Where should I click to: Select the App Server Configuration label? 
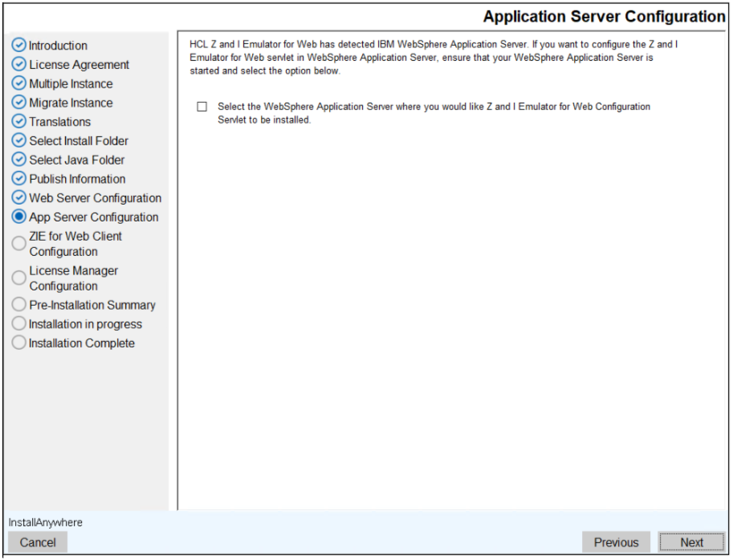(x=93, y=217)
